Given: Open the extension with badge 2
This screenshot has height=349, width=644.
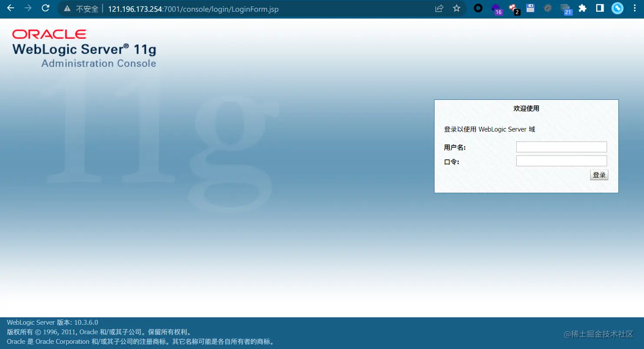Looking at the screenshot, I should (x=514, y=9).
